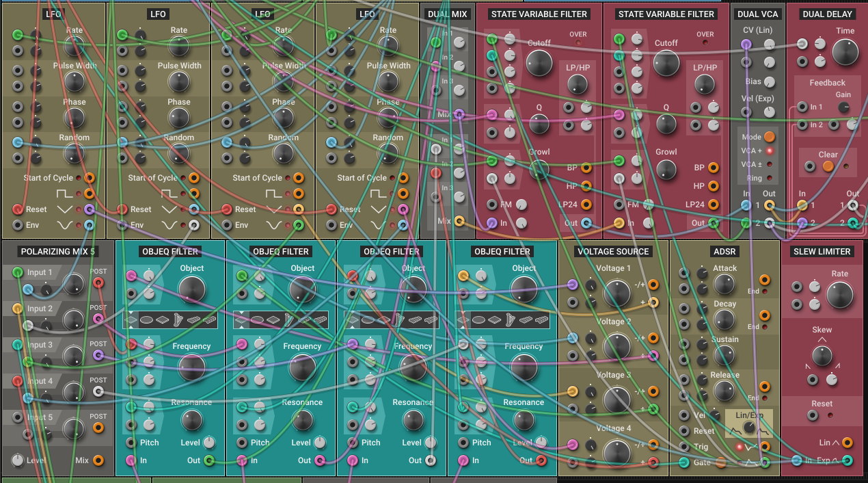The image size is (868, 483).
Task: Click BP output jack on right State Variable Filter
Action: 713,168
